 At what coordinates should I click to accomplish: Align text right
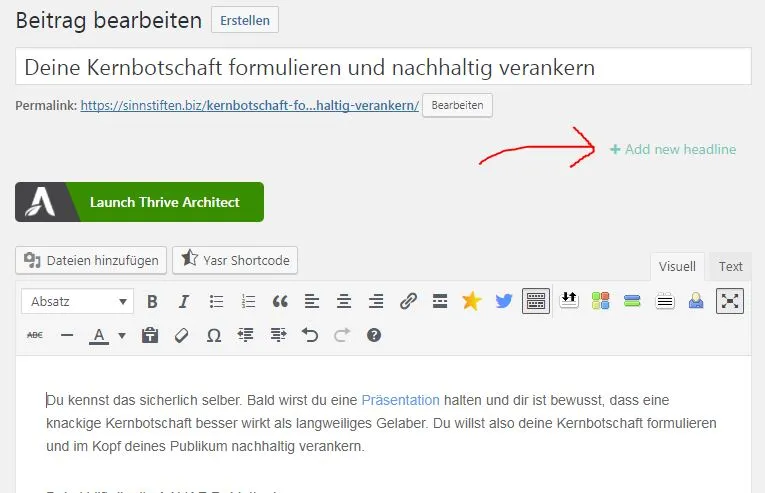[x=376, y=302]
